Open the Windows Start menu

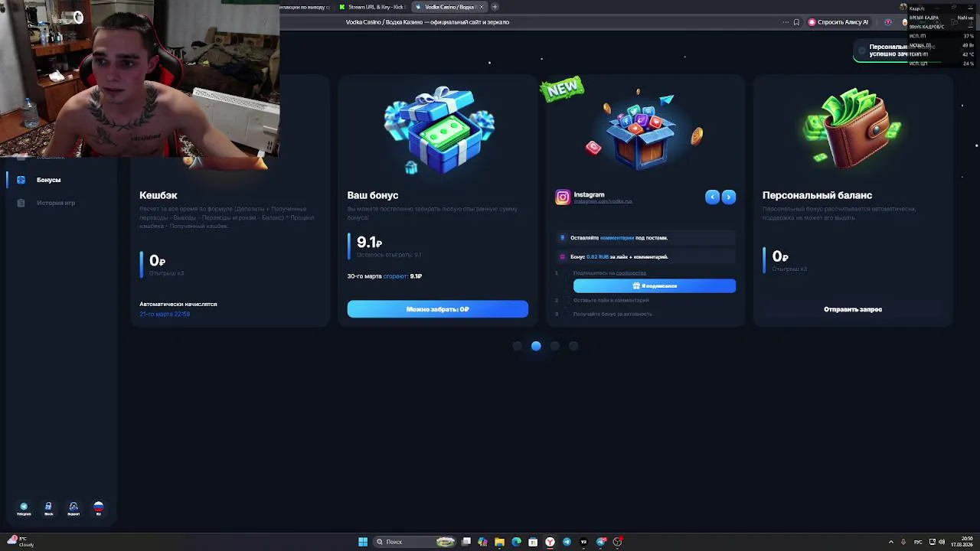363,542
